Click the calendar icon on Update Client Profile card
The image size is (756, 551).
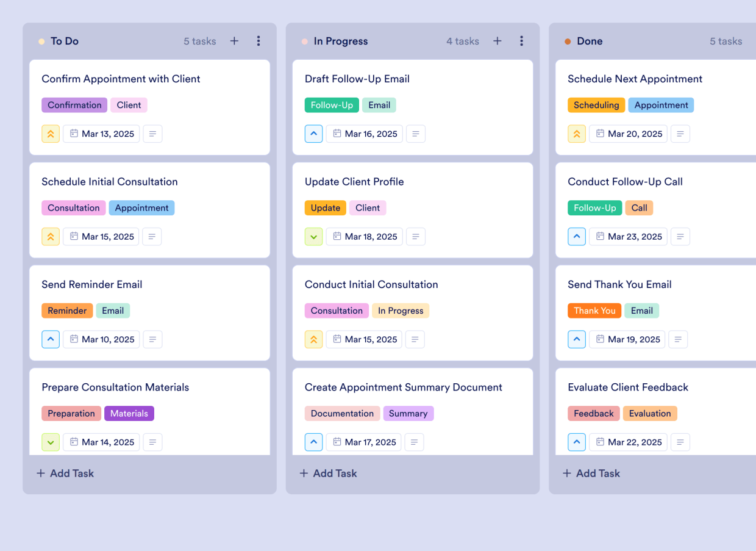click(x=336, y=236)
